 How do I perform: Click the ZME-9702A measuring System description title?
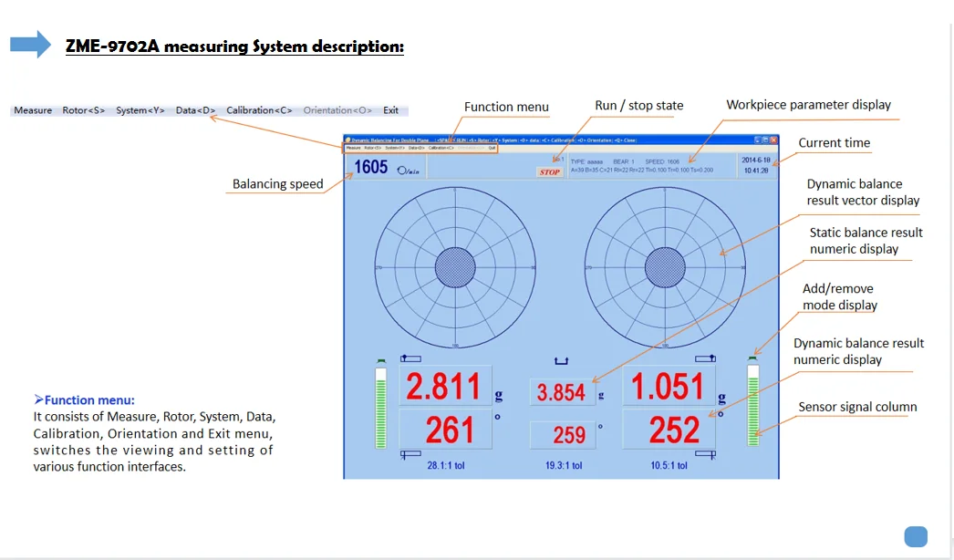[x=234, y=47]
